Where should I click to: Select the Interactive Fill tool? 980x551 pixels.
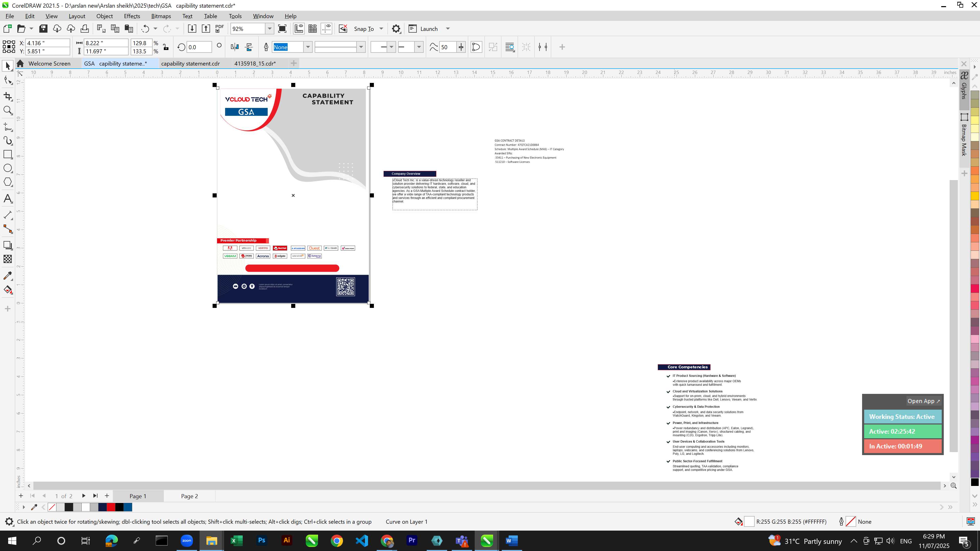coord(8,290)
